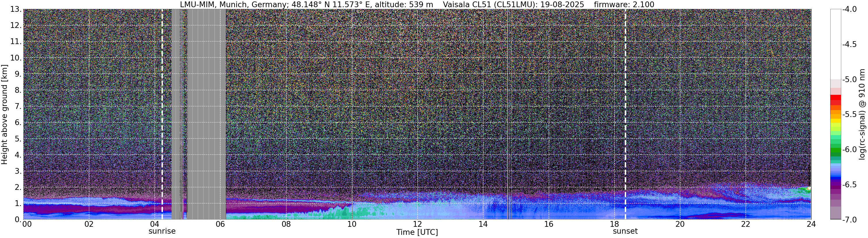
Task: Select the 'sunrise' label below the time axis
Action: (162, 231)
